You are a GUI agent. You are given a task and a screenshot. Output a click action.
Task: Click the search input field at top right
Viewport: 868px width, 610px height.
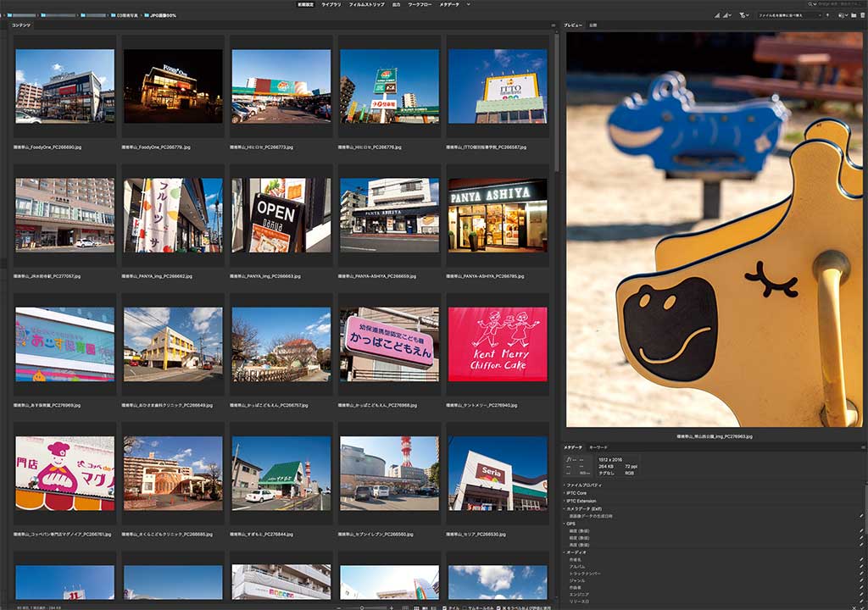coord(840,4)
